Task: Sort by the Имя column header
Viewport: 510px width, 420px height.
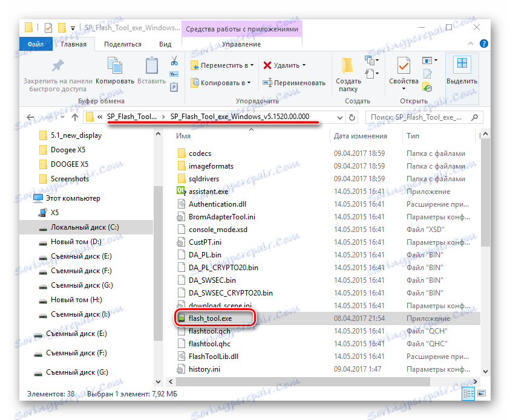Action: click(183, 136)
